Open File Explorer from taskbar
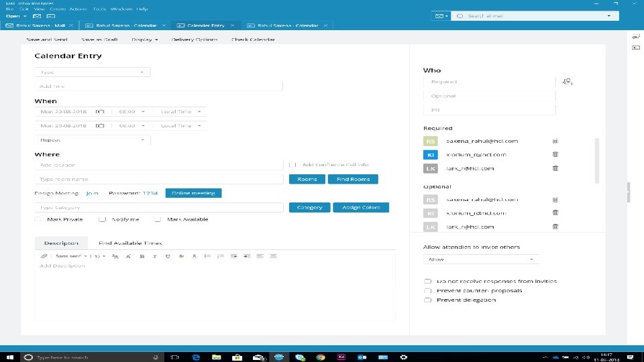 217,357
